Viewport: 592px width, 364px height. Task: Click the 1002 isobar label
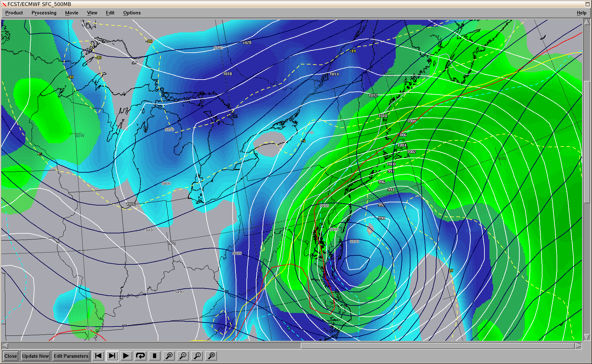point(411,152)
